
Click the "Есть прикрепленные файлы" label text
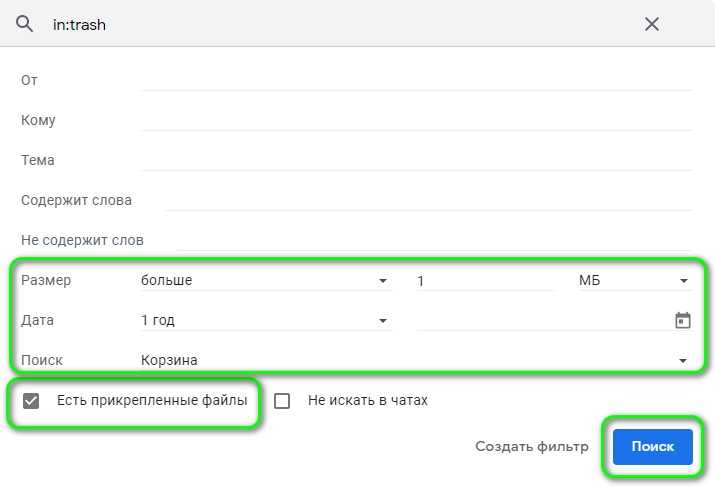[x=150, y=401]
